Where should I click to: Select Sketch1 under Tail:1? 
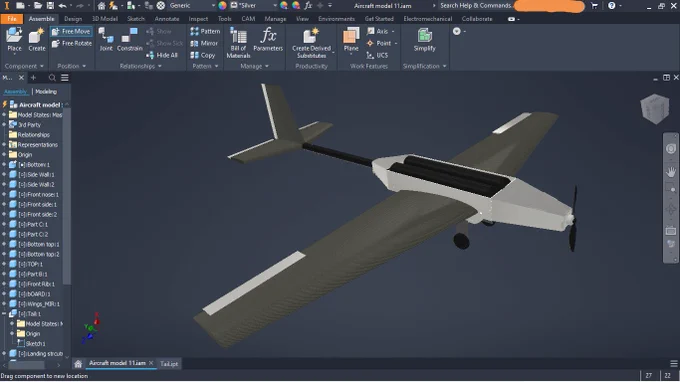pos(31,344)
